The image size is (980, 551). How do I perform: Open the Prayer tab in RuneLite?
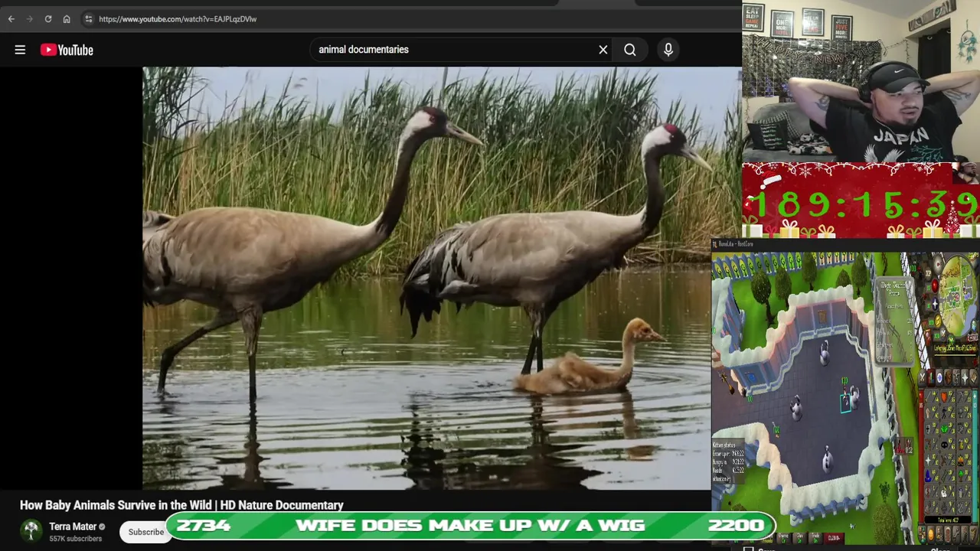[x=965, y=377]
